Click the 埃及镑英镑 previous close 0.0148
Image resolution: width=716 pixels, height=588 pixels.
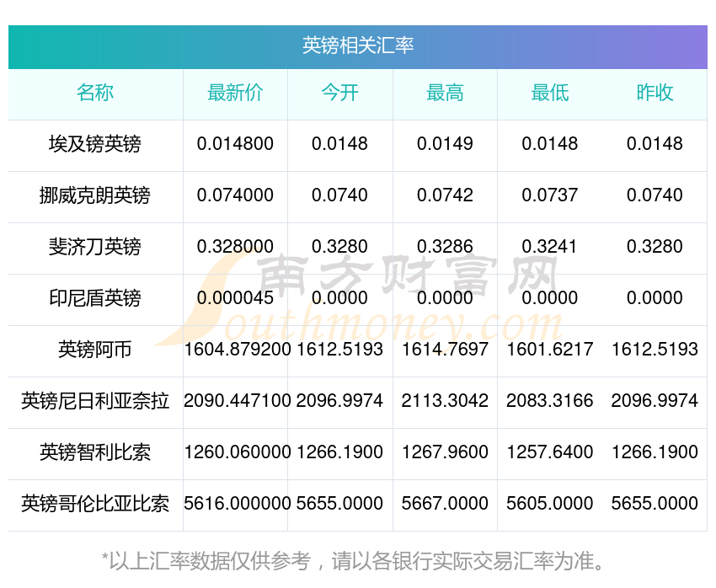pos(655,144)
